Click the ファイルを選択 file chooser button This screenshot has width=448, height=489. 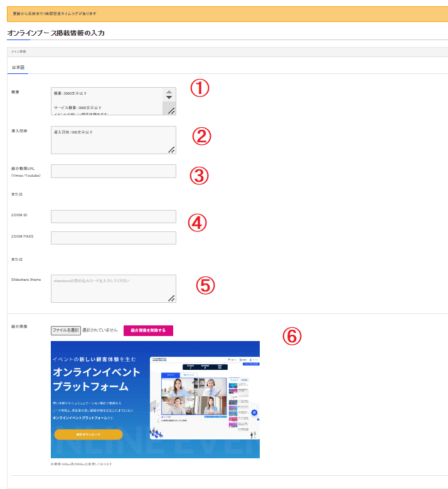(x=66, y=330)
